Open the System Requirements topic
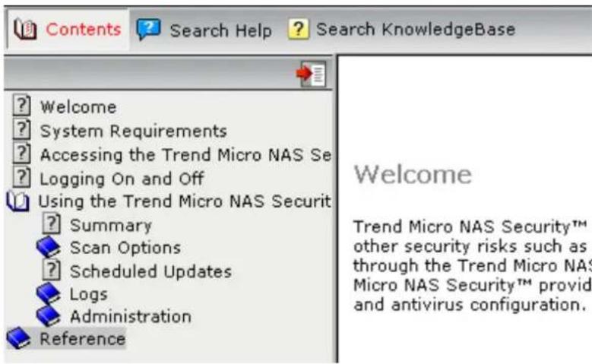Image resolution: width=592 pixels, height=364 pixels. (x=133, y=131)
